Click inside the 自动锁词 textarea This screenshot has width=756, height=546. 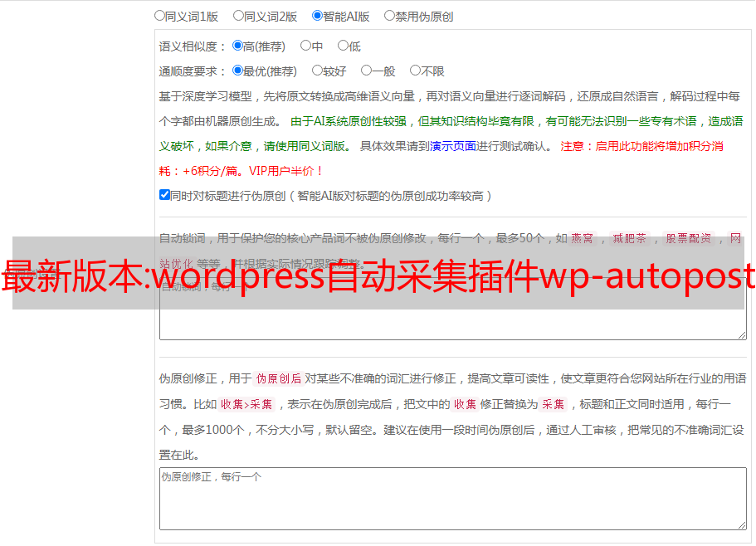point(453,309)
